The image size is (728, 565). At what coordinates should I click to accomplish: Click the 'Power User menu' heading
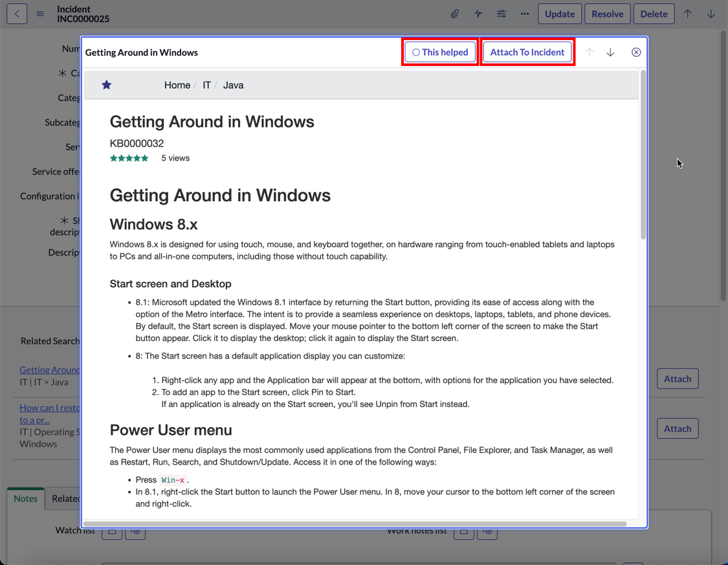click(x=171, y=430)
